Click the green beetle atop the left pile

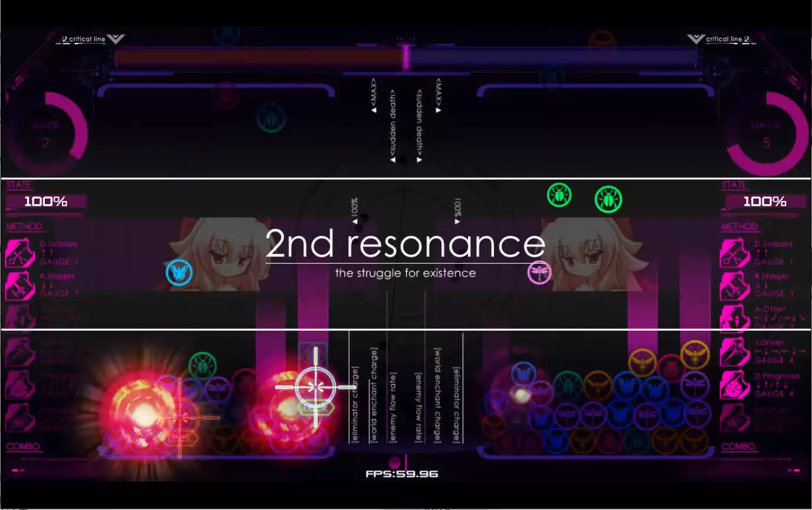click(202, 366)
